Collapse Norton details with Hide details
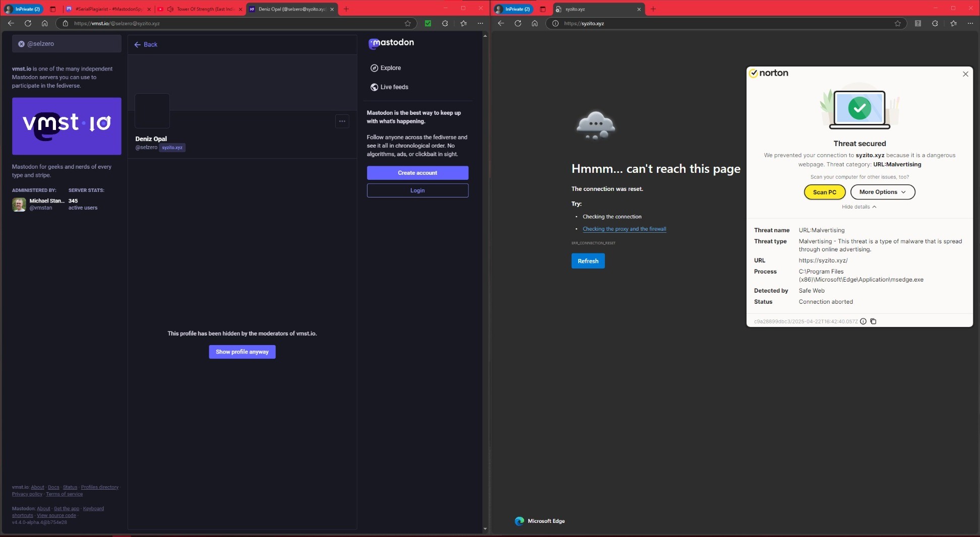 pos(859,207)
